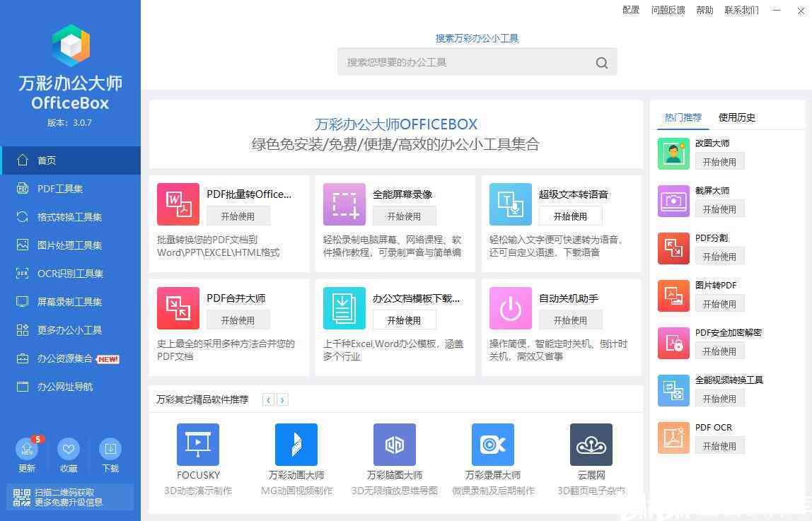Show next recommended software page arrow
Screen dimensions: 812x521
coord(282,400)
